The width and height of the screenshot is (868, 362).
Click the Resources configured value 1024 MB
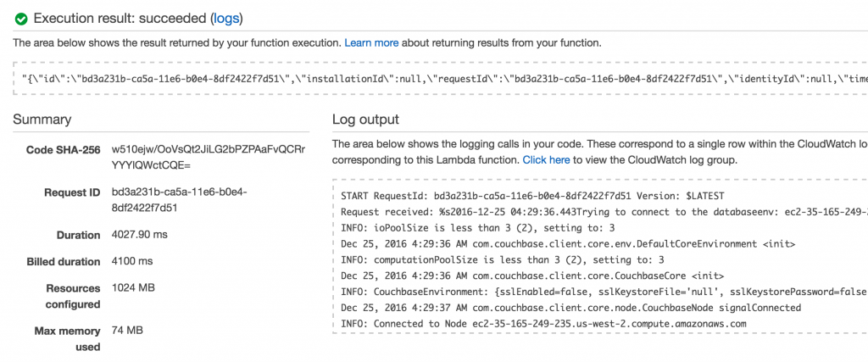click(133, 288)
